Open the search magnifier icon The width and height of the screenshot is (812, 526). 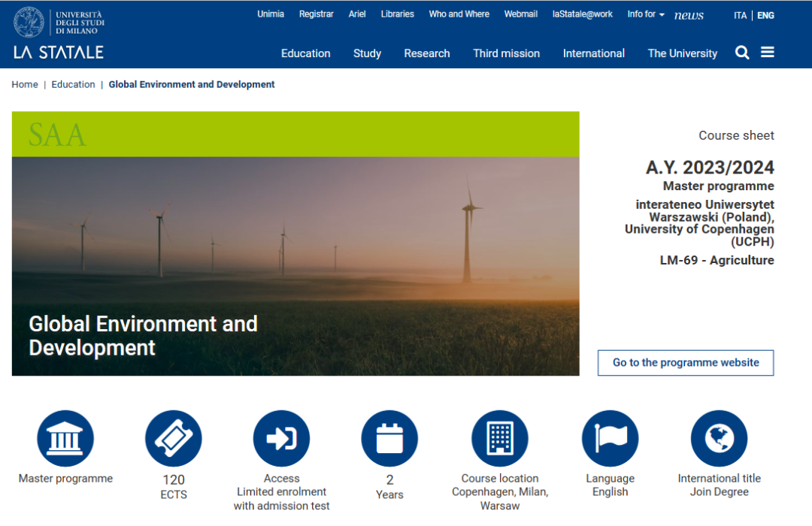pyautogui.click(x=742, y=53)
